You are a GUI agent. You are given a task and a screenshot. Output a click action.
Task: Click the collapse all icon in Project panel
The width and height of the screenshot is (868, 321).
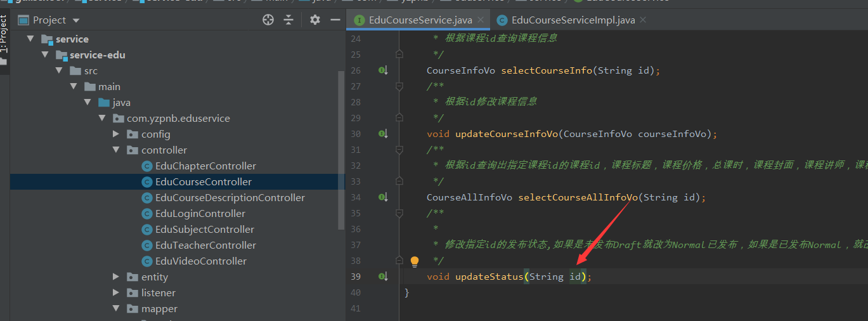288,20
